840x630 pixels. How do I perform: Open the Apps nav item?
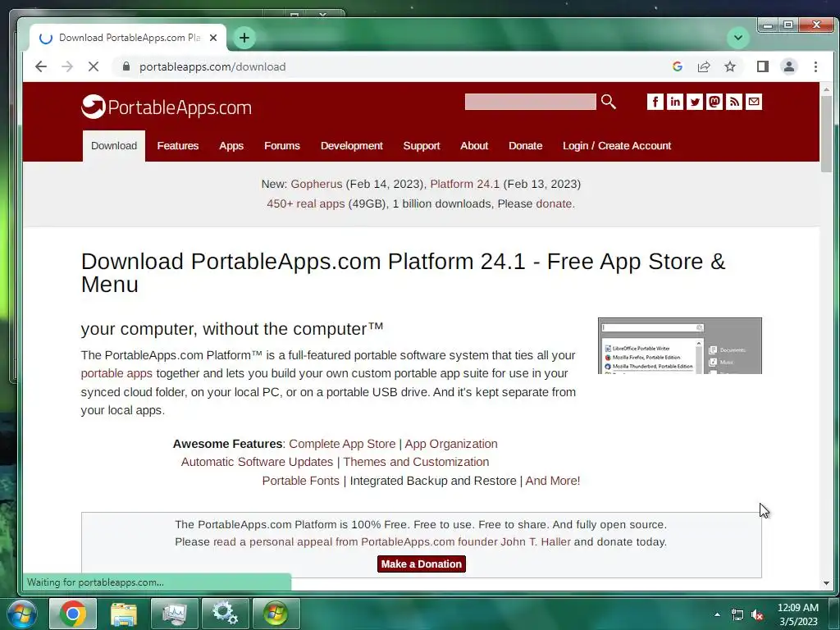231,146
